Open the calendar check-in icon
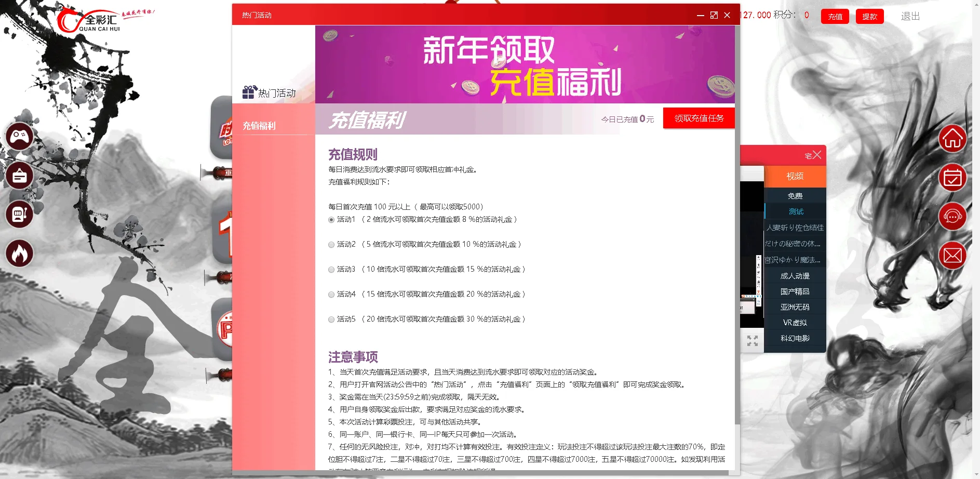 coord(952,177)
